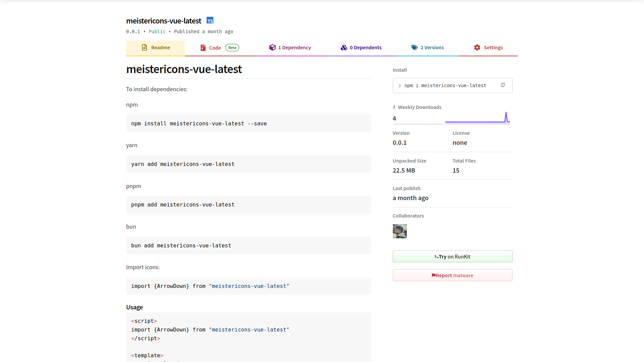The height and width of the screenshot is (362, 644).
Task: Click the Settings gear icon
Action: (x=477, y=48)
